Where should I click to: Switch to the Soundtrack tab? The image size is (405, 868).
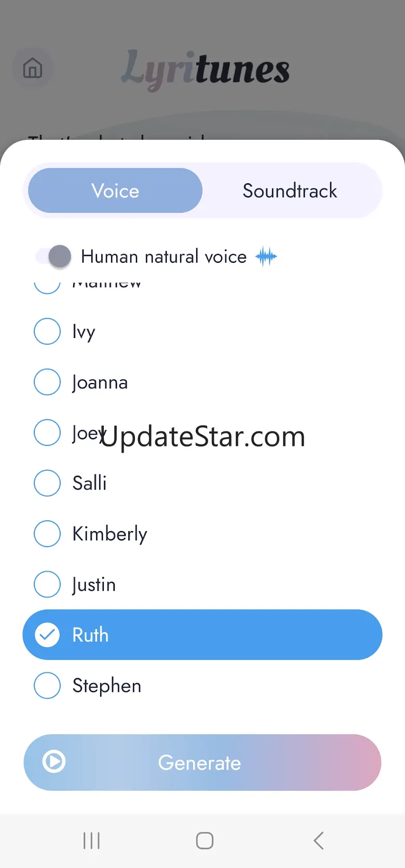(290, 191)
